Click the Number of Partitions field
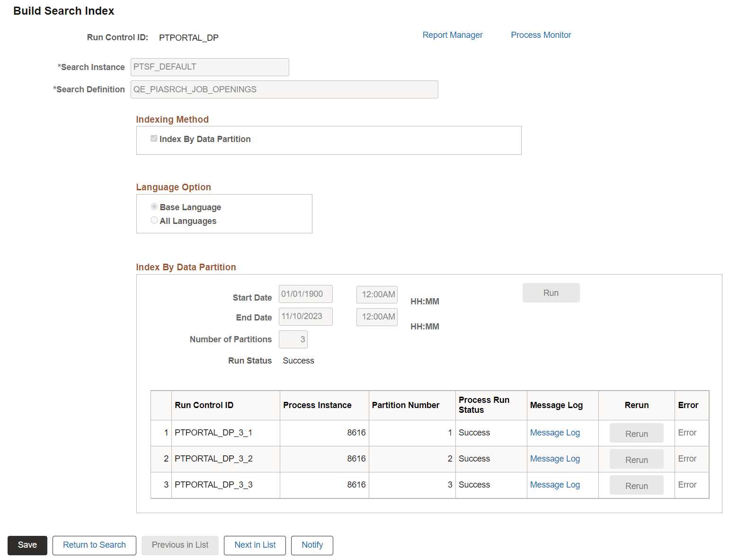This screenshot has width=729, height=560. (293, 339)
